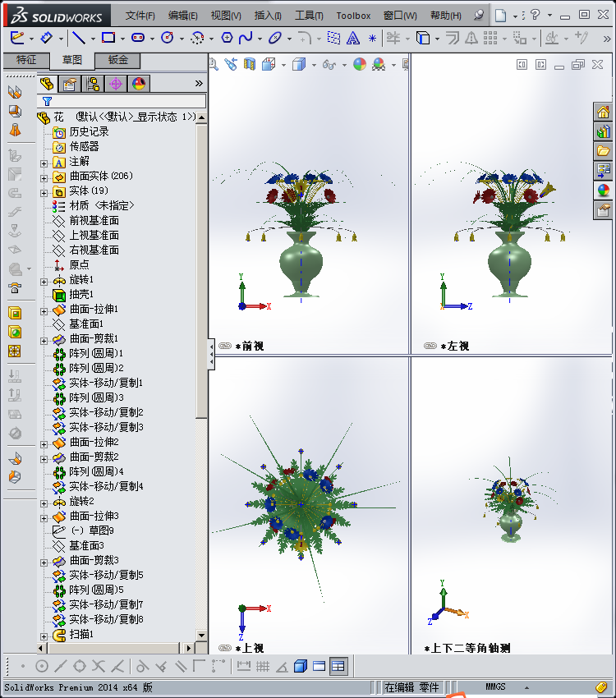
Task: Click the 窗口(W) menu
Action: point(400,16)
